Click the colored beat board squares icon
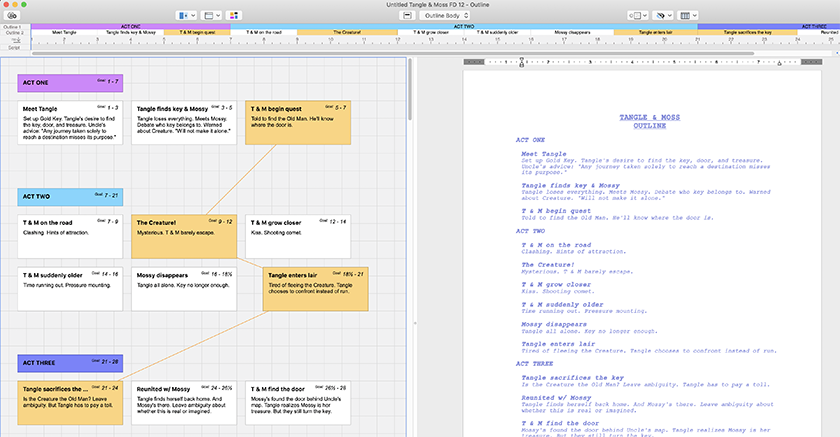The width and height of the screenshot is (840, 437). pyautogui.click(x=234, y=16)
